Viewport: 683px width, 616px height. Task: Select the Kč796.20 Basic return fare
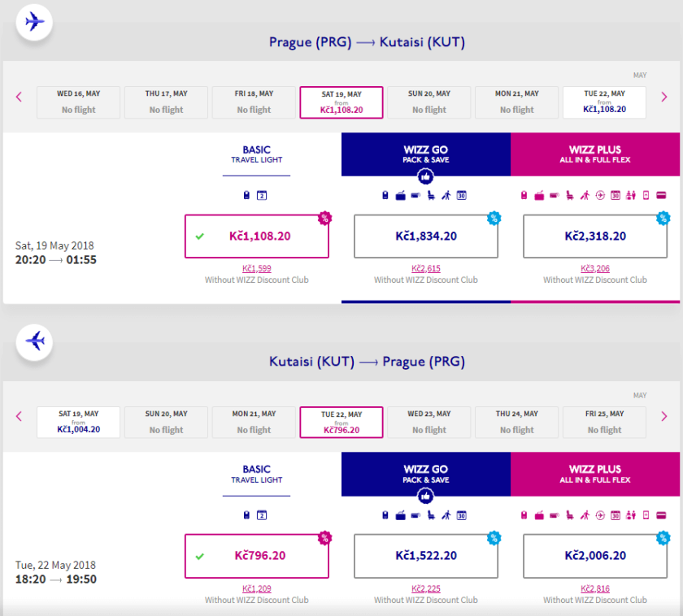(256, 556)
